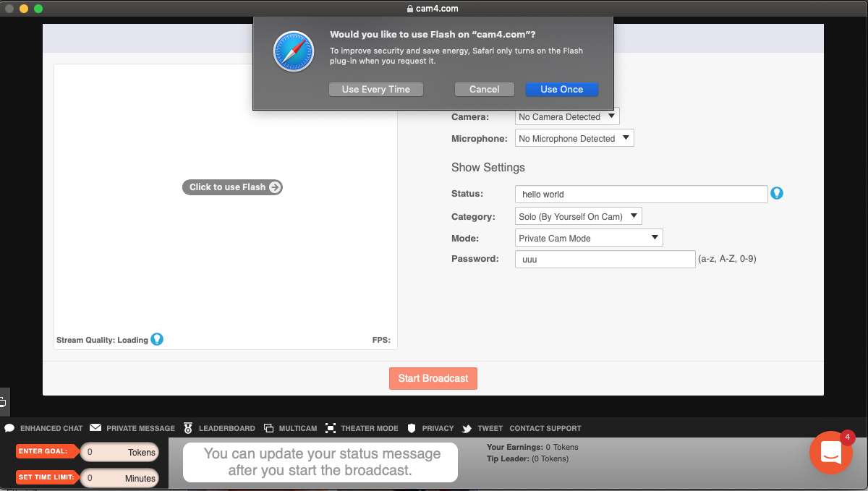Image resolution: width=868 pixels, height=491 pixels.
Task: Open the Private Cam Mode dropdown
Action: (589, 238)
